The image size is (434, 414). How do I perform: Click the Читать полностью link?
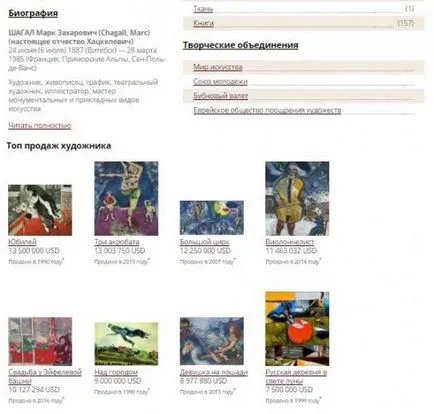[x=40, y=126]
